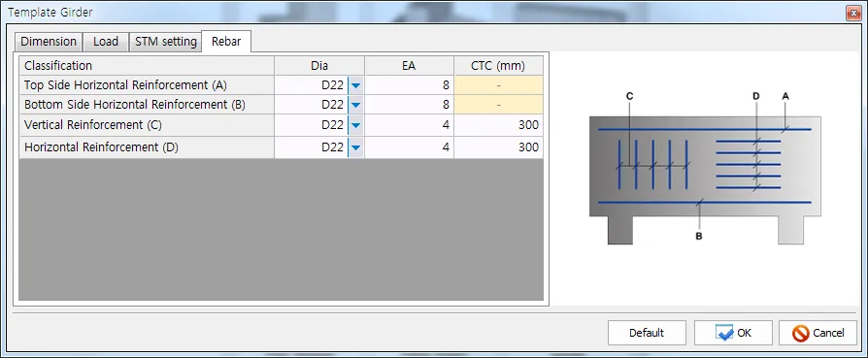Edit EA value for Vertical Reinforcement (C)

[x=410, y=125]
